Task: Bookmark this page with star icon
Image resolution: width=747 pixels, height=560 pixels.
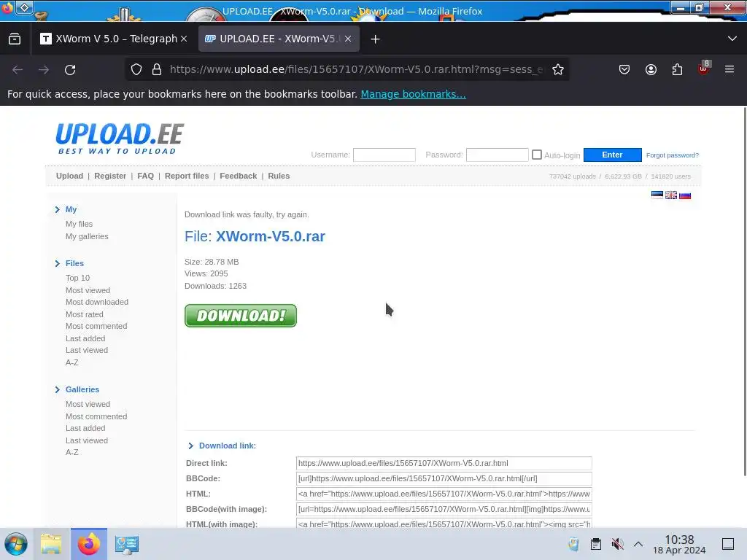Action: 558,69
